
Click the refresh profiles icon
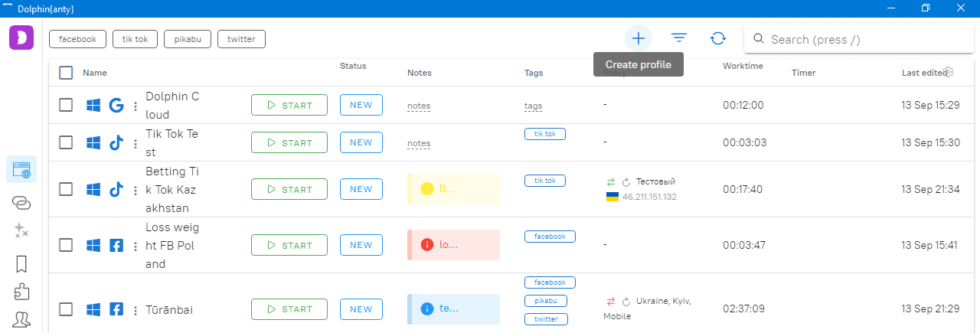click(x=718, y=38)
